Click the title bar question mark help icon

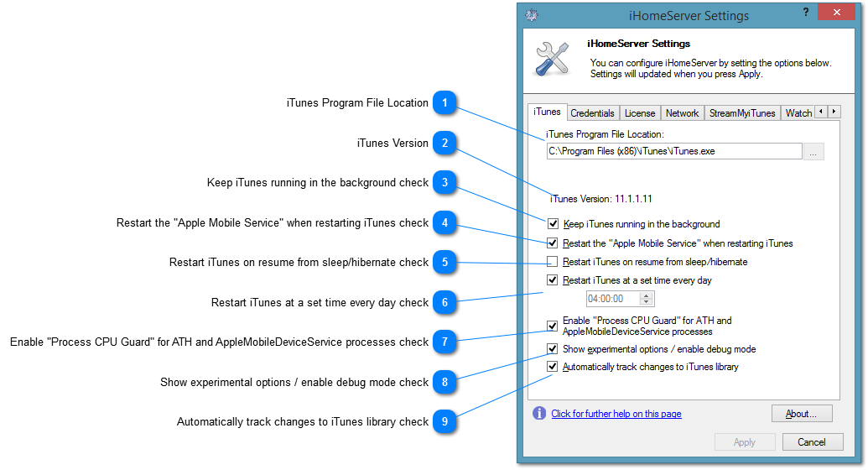[806, 13]
